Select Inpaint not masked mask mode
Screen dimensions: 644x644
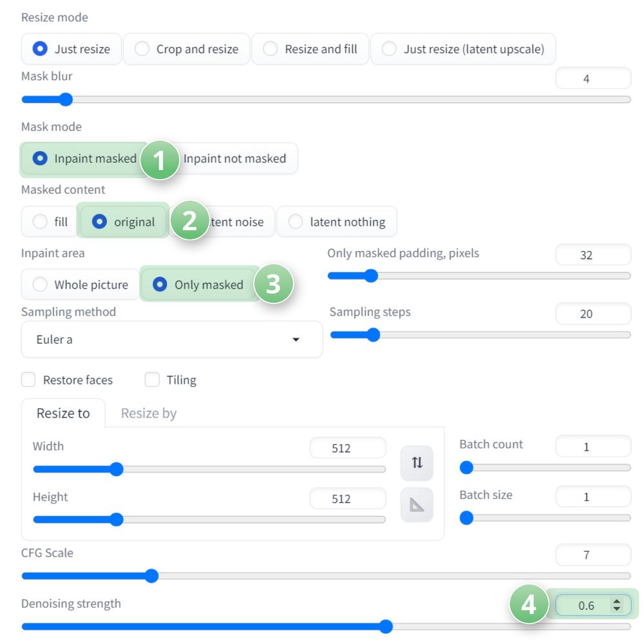tap(234, 158)
